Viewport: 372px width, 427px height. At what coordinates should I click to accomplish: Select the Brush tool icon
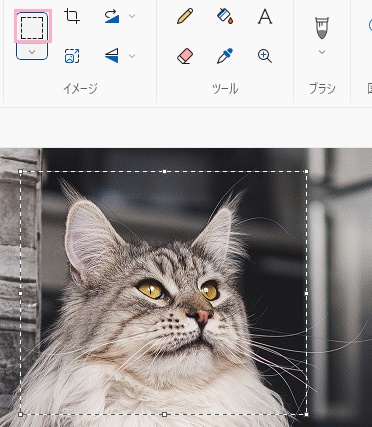click(x=322, y=28)
